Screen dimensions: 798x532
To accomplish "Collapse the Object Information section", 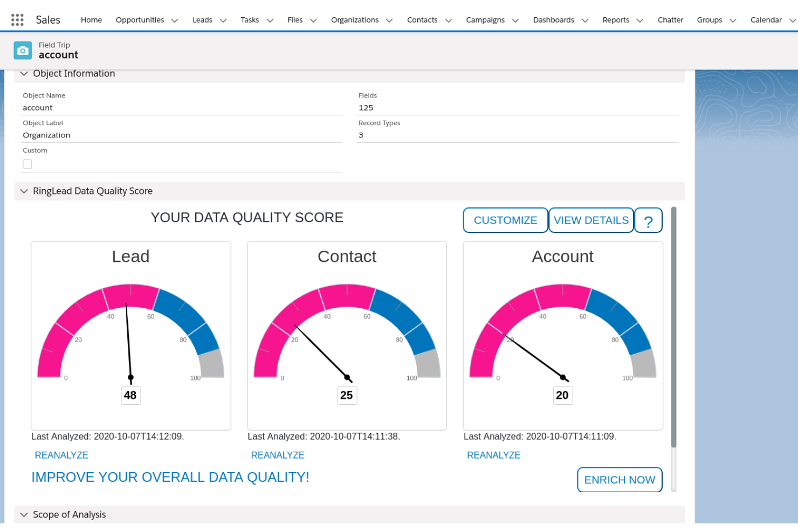I will coord(24,73).
